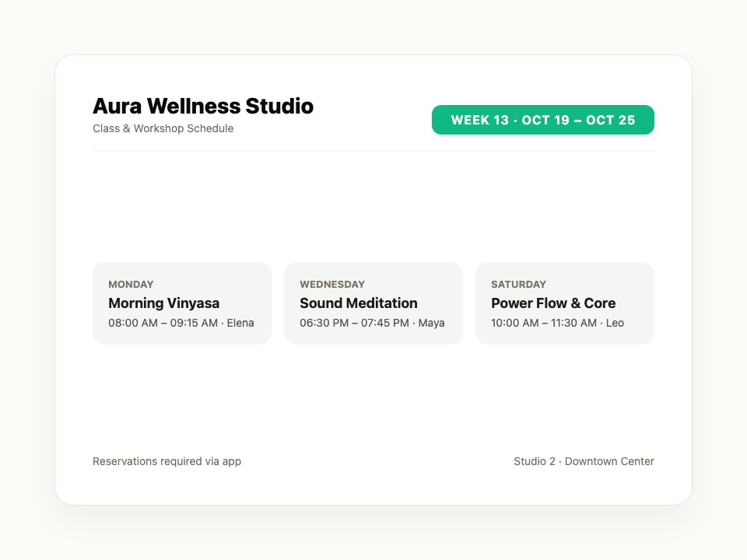
Task: Click the Reservations required via app note
Action: pos(167,461)
